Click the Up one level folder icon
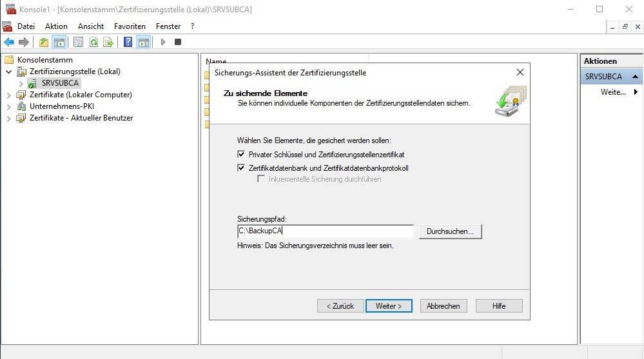This screenshot has height=359, width=644. coord(44,42)
